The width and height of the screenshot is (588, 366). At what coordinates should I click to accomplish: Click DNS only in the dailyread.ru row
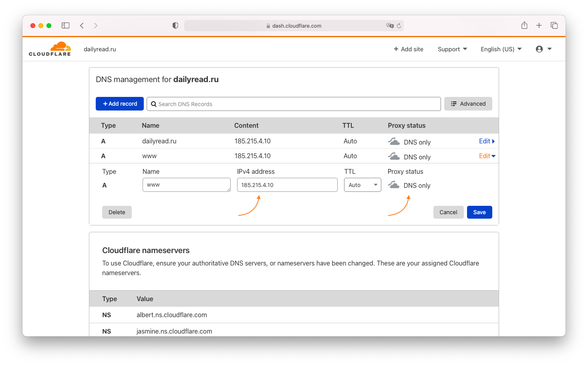pos(417,142)
